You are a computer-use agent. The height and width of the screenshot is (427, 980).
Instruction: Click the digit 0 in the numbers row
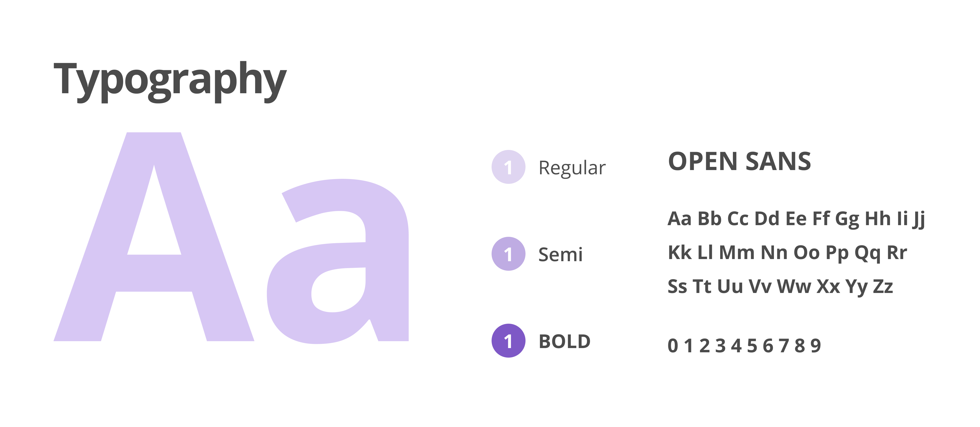[x=672, y=346]
